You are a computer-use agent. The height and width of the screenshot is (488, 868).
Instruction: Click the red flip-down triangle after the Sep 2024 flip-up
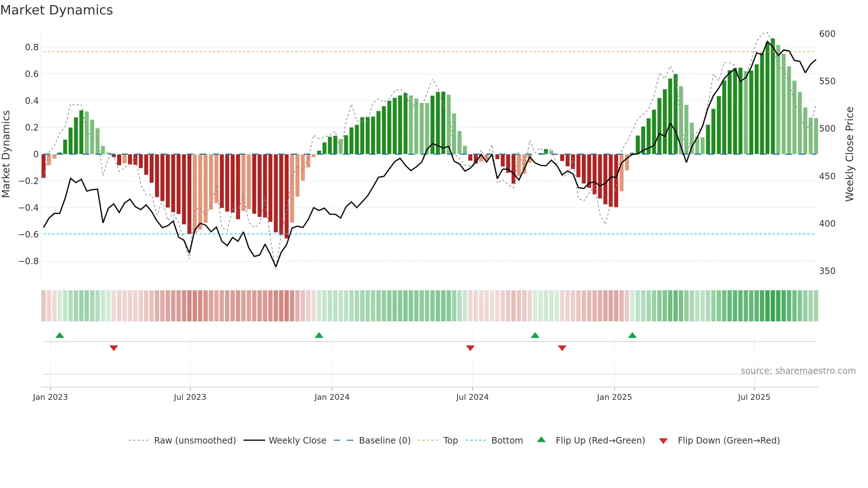(562, 348)
